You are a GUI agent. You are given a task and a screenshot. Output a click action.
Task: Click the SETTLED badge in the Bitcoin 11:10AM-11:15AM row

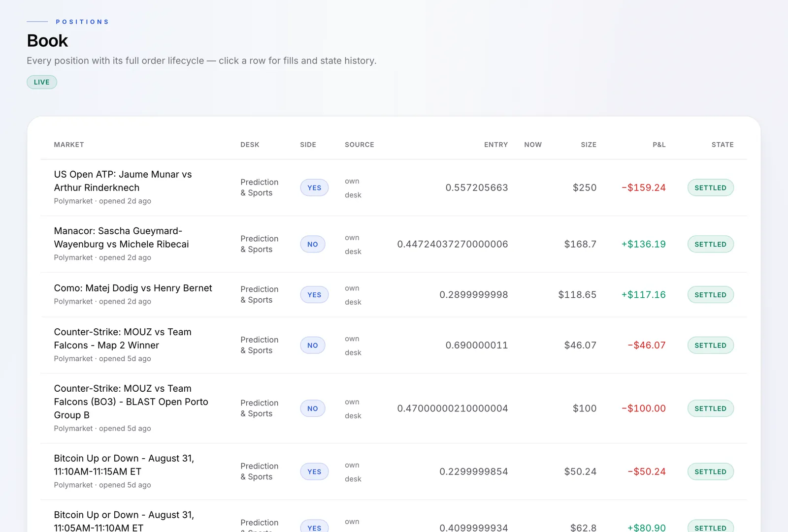pyautogui.click(x=711, y=471)
